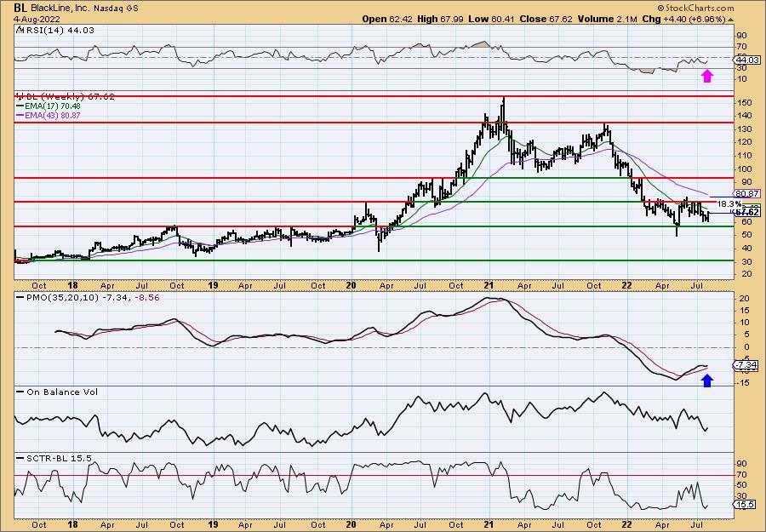Click the 21 year label under price panel
The image size is (766, 532).
tap(489, 285)
